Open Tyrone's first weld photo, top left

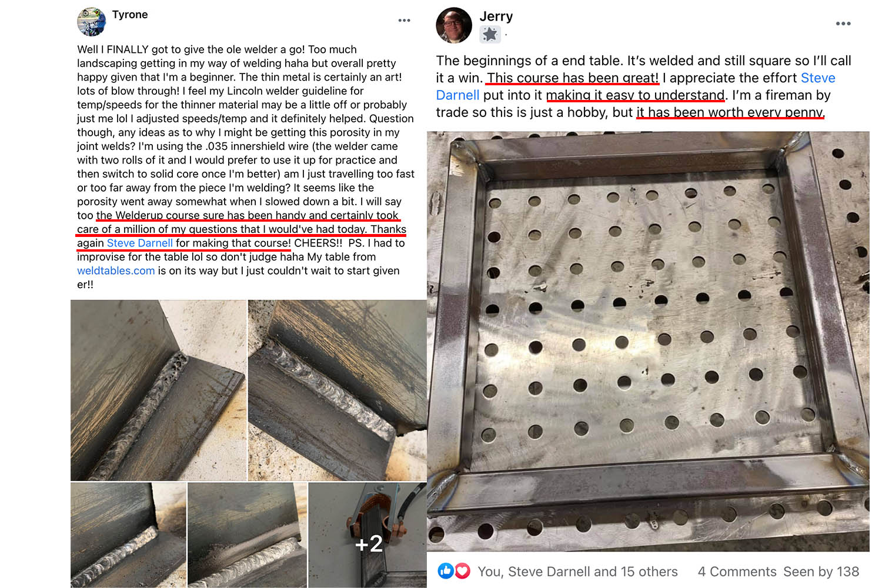[x=159, y=390]
